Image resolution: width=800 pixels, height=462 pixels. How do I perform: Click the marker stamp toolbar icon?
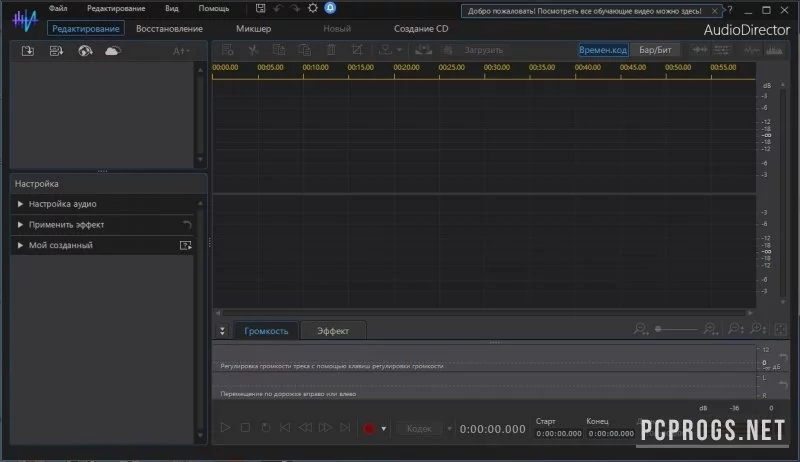pos(385,50)
